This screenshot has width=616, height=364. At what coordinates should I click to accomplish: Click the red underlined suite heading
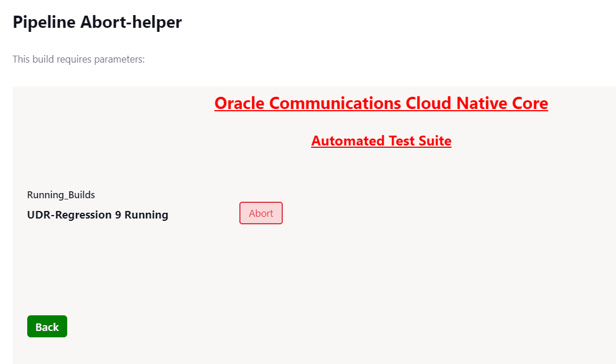coord(381,141)
